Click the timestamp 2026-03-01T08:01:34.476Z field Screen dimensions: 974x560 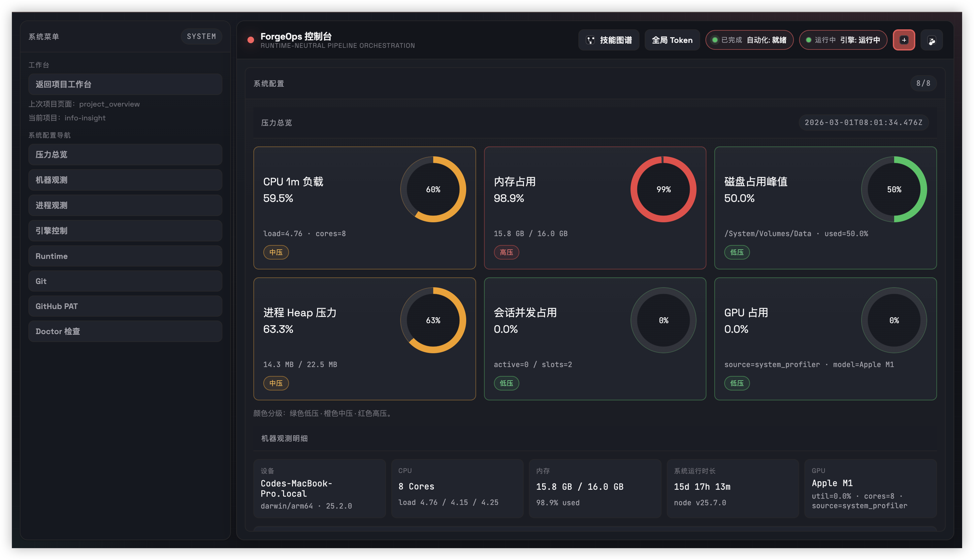pyautogui.click(x=863, y=123)
